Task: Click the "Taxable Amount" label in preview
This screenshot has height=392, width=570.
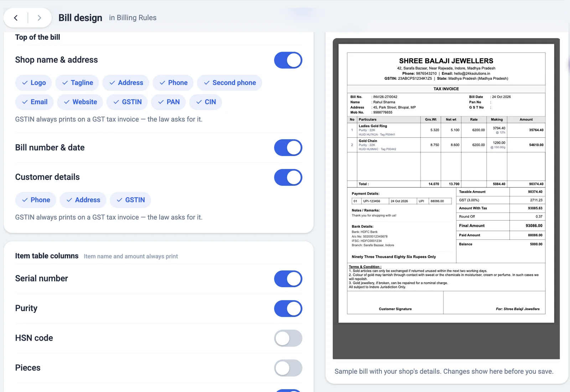Action: tap(472, 192)
